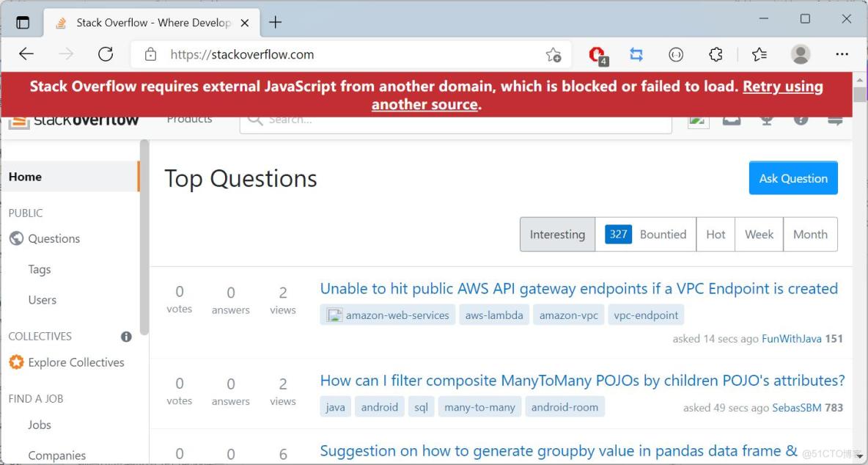Open the favorites list icon
Image resolution: width=868 pixels, height=465 pixels.
759,54
